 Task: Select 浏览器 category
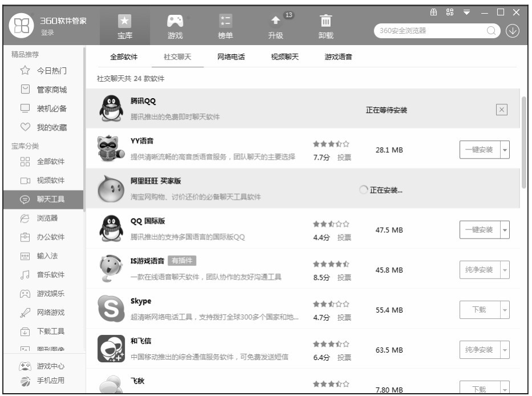coord(43,218)
